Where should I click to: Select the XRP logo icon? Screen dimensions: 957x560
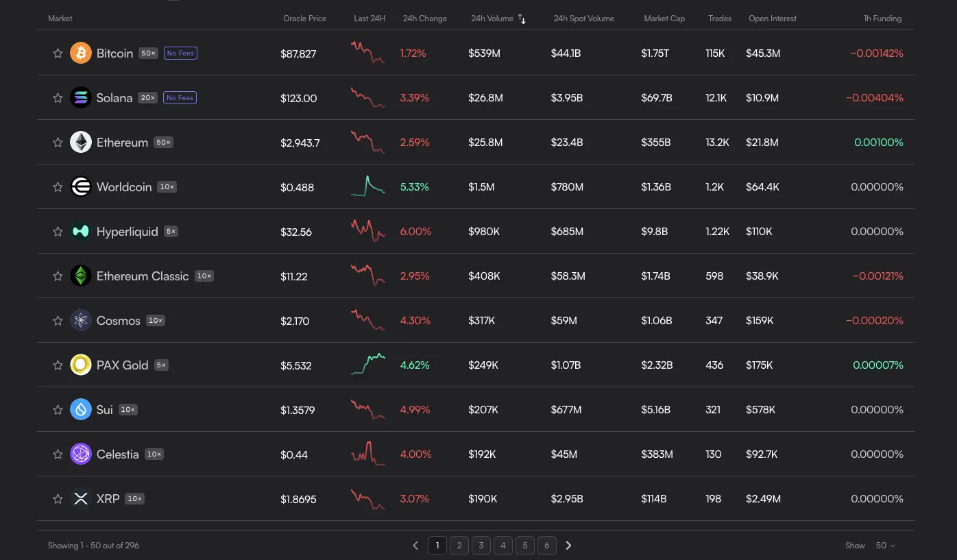point(81,498)
